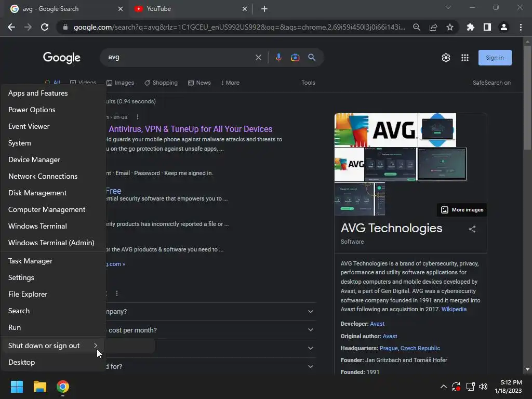532x399 pixels.
Task: Reload the current page
Action: [45, 27]
